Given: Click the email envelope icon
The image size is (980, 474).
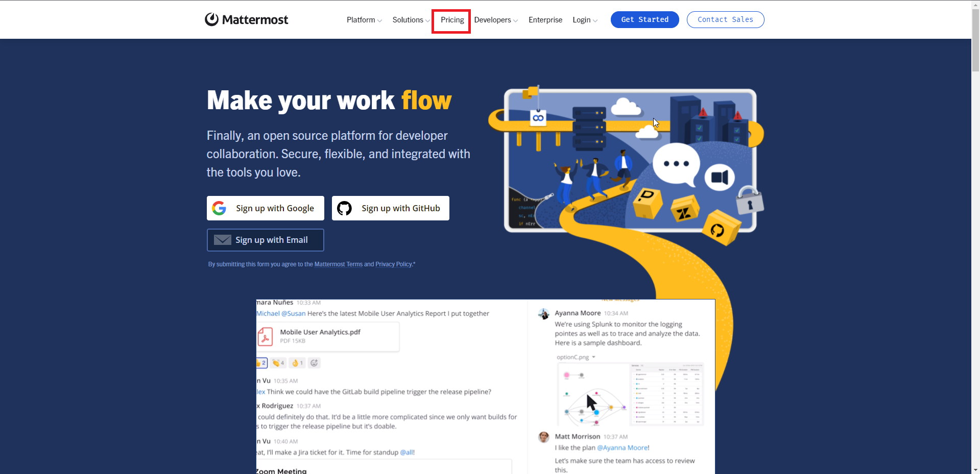Looking at the screenshot, I should (223, 240).
